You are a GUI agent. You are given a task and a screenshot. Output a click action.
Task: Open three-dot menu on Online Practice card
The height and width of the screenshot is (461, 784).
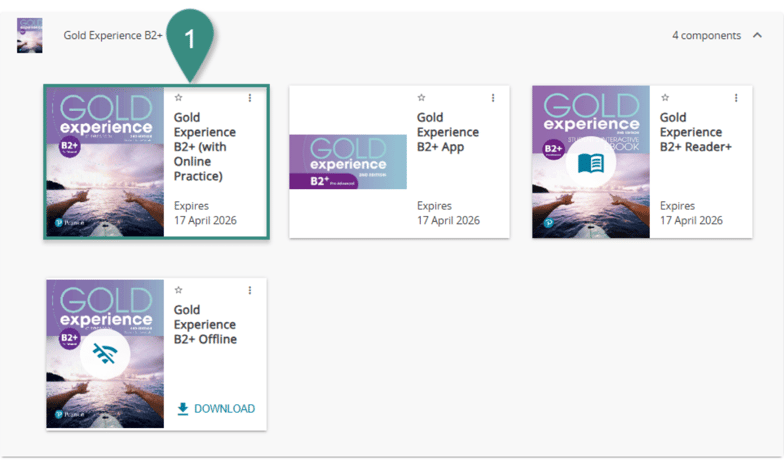(x=250, y=98)
